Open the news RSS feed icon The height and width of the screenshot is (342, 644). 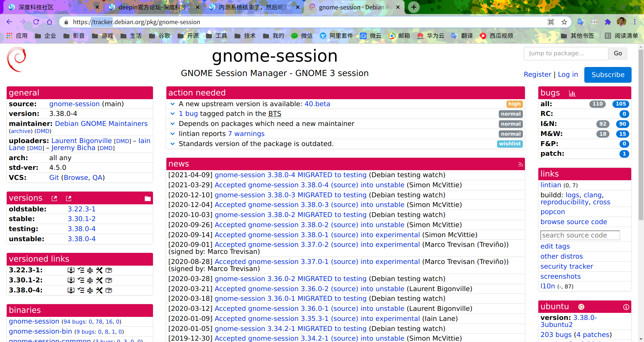coord(520,164)
